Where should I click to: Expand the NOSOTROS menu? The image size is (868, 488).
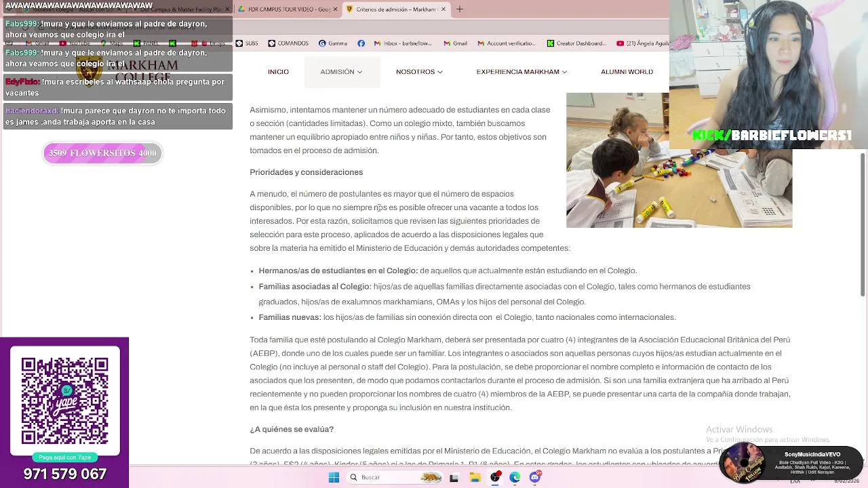point(419,72)
